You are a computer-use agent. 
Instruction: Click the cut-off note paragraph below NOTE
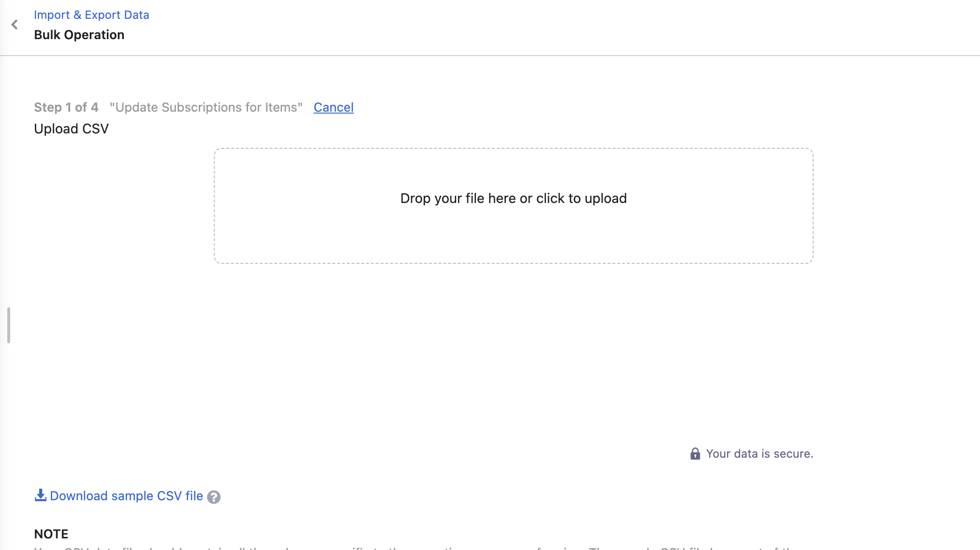[416, 548]
